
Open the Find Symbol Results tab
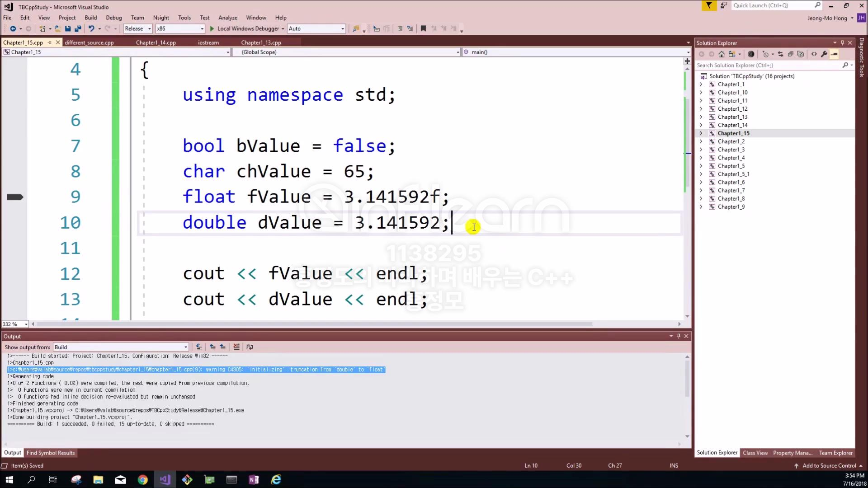click(x=51, y=453)
